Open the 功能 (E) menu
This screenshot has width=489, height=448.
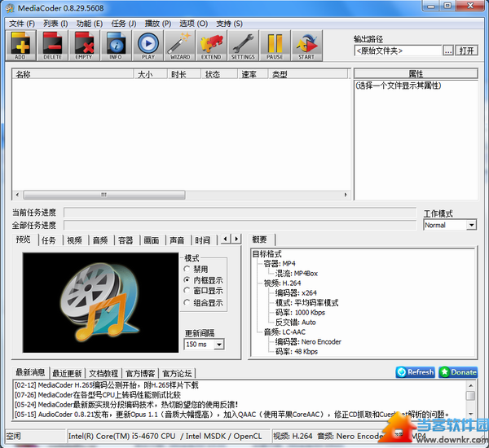(x=90, y=24)
